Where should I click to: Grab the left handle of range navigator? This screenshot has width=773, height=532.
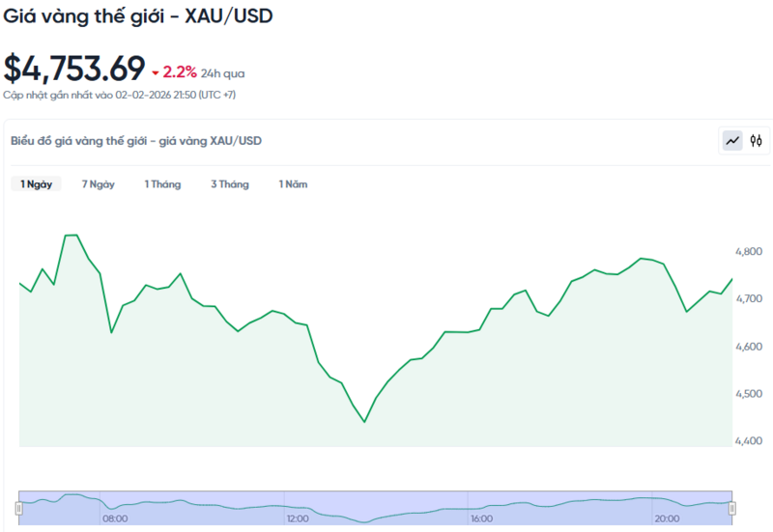(18, 508)
